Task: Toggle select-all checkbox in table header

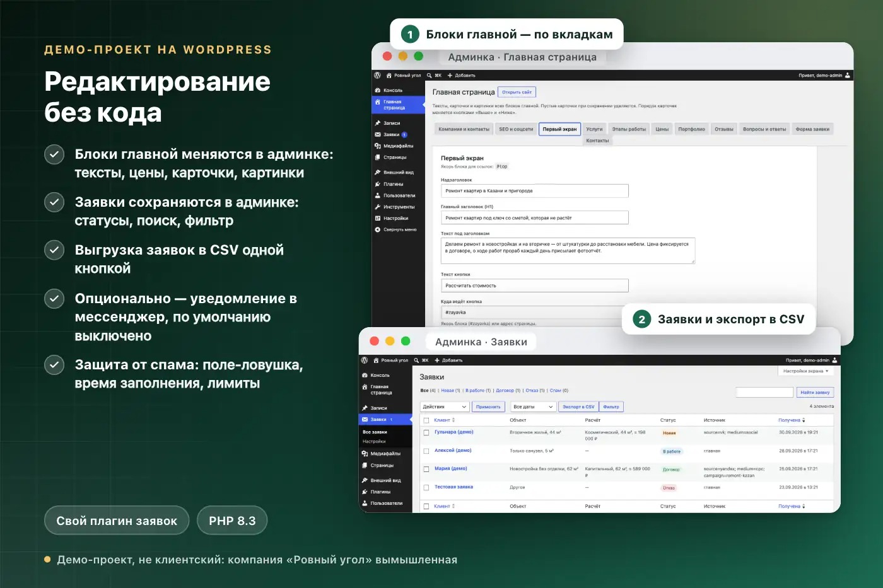Action: [426, 420]
